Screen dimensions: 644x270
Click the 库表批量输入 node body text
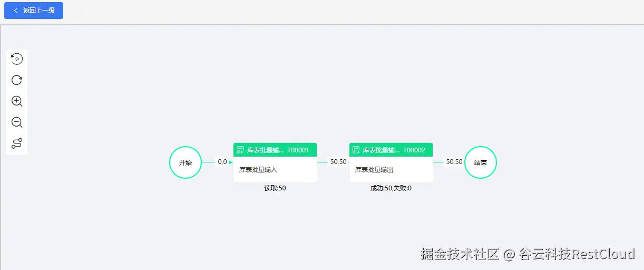[258, 170]
